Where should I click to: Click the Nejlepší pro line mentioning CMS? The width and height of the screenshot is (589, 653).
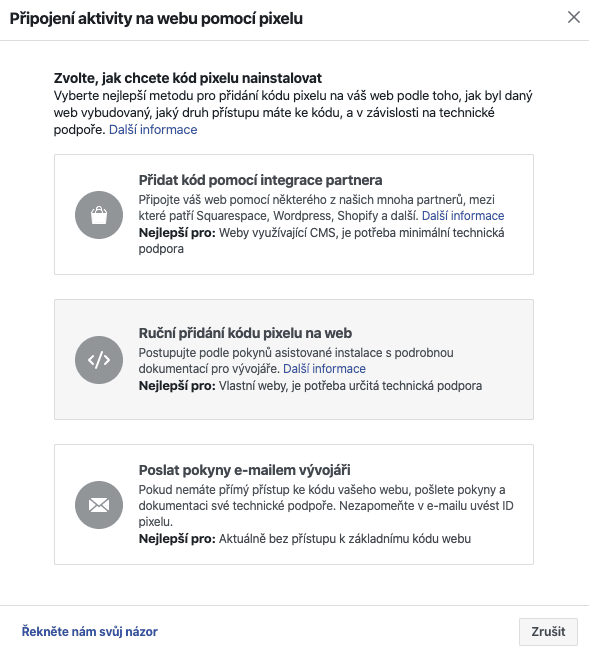click(x=322, y=241)
